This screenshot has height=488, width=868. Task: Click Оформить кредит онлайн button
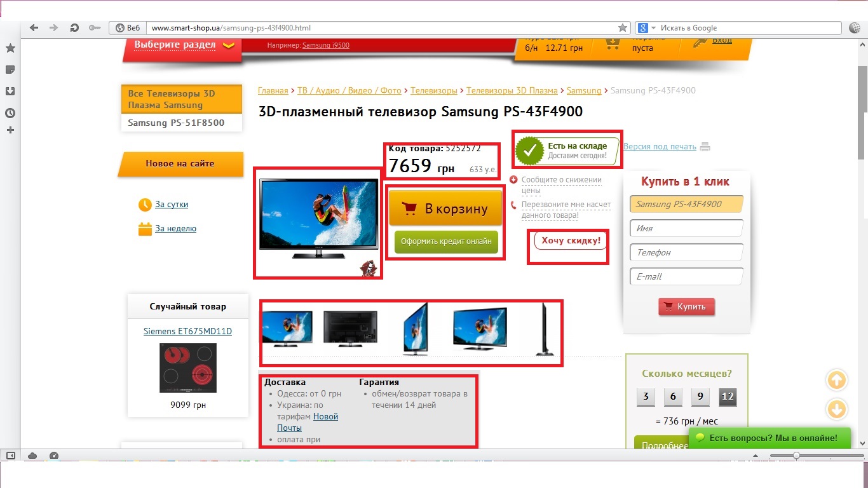[x=446, y=241]
